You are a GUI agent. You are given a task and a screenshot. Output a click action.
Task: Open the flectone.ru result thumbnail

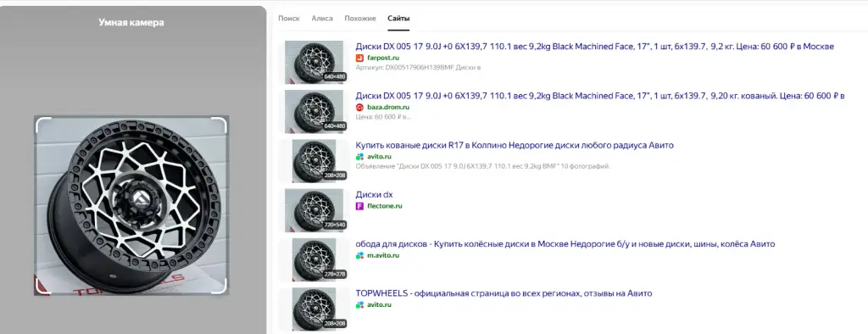click(x=314, y=210)
